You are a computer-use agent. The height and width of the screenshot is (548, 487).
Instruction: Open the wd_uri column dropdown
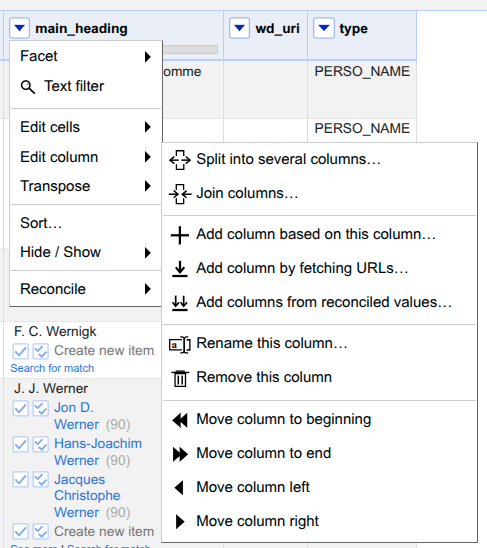[x=239, y=28]
